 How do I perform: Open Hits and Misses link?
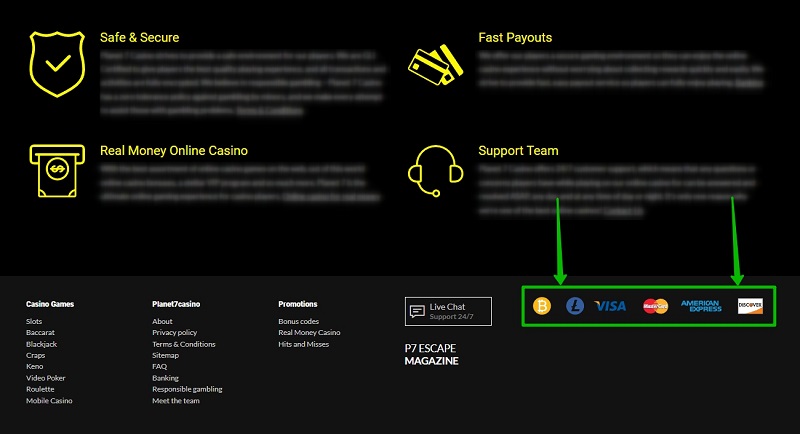click(304, 344)
